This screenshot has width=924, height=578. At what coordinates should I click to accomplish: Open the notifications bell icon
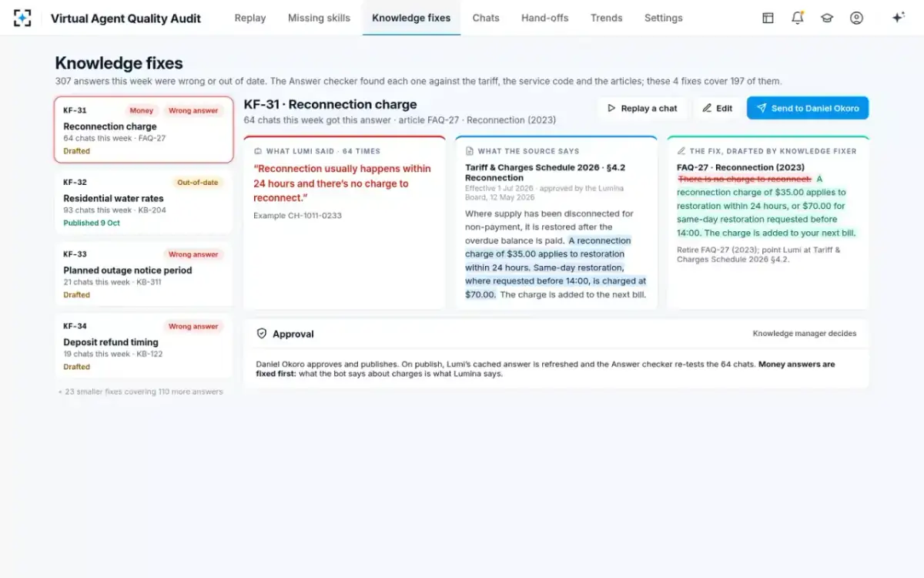coord(797,18)
